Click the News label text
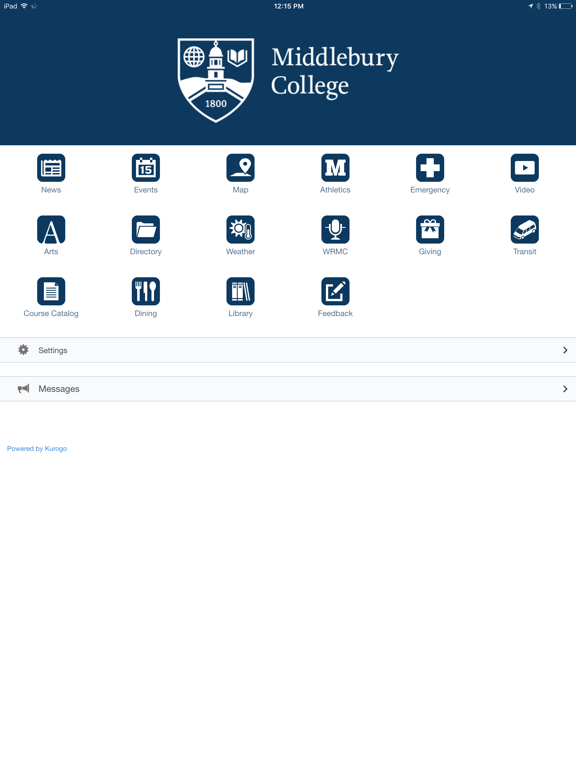Viewport: 576px width, 768px height. (51, 190)
